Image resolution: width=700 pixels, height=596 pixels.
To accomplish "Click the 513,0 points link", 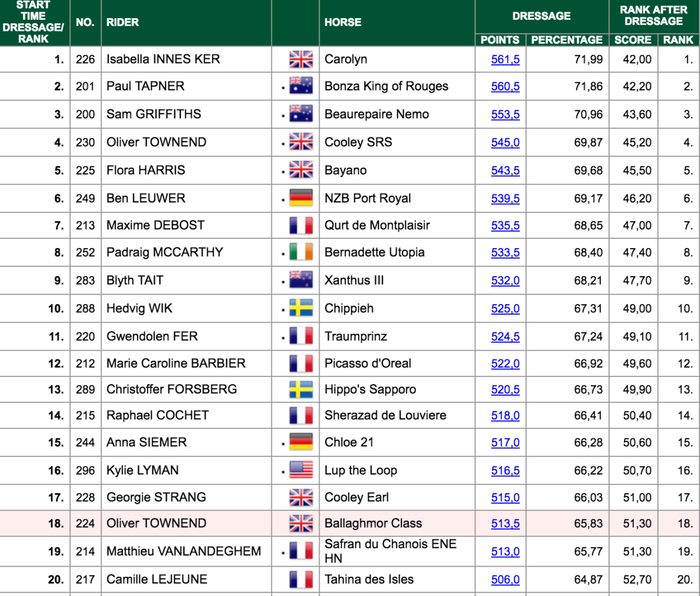I will 505,552.
